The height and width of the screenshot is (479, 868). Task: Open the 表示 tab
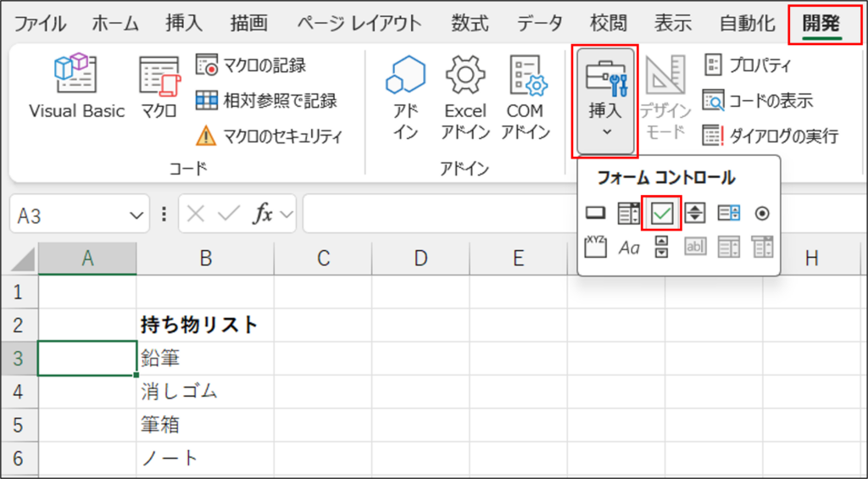(673, 23)
